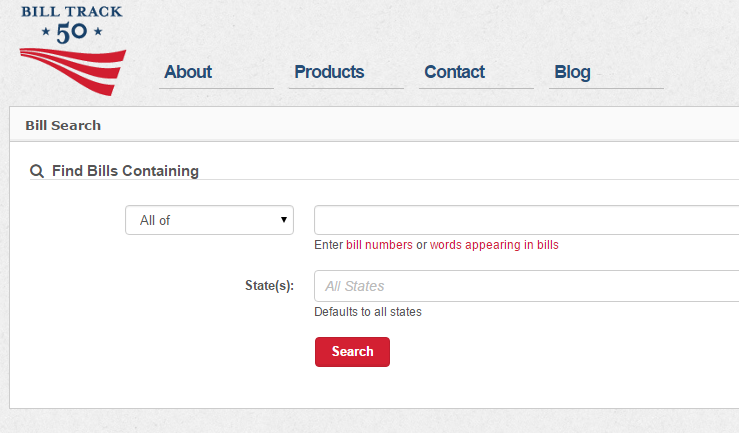Click the Defaults to all states hint

pos(368,312)
